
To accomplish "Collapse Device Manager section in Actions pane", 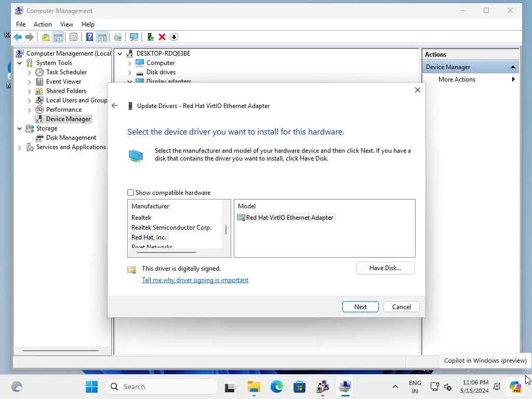I will coord(513,67).
